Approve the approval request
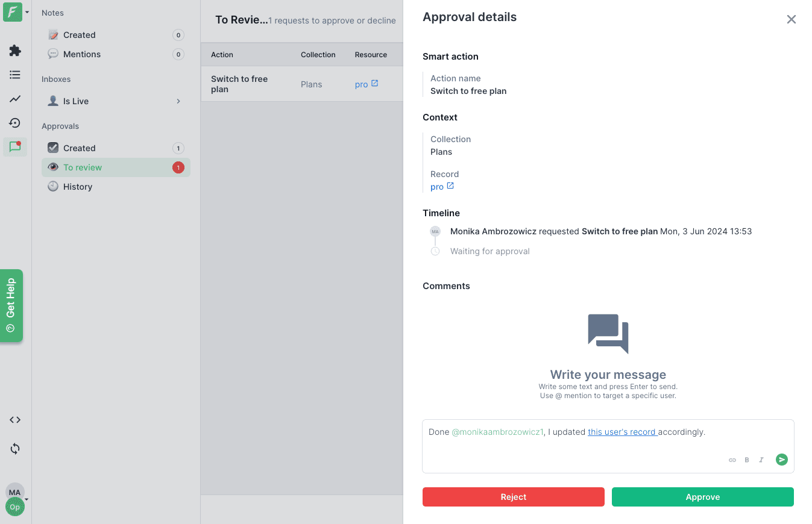 pyautogui.click(x=703, y=497)
